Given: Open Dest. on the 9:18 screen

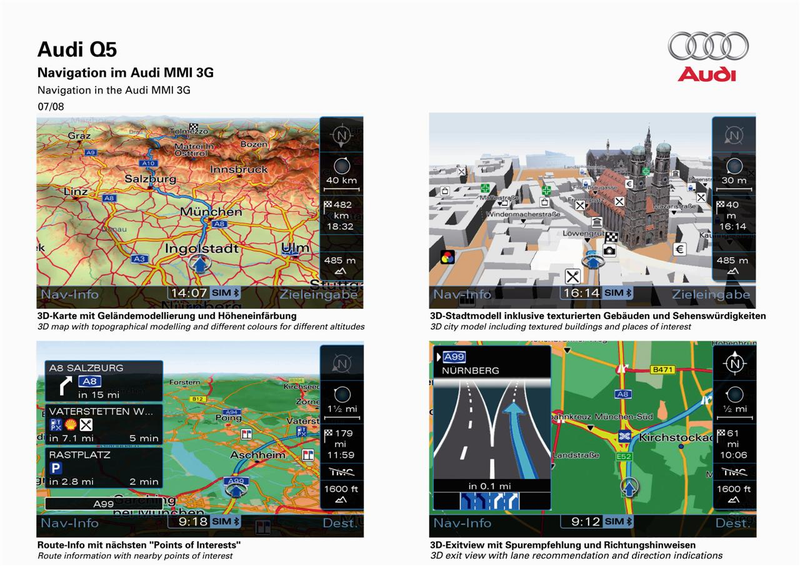Looking at the screenshot, I should (341, 523).
